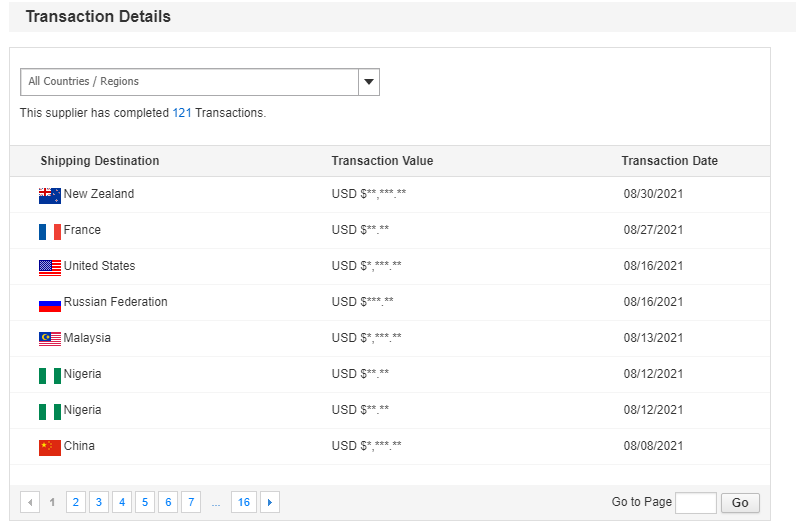The height and width of the screenshot is (532, 796).
Task: Click the Go to Page input field
Action: pyautogui.click(x=696, y=502)
